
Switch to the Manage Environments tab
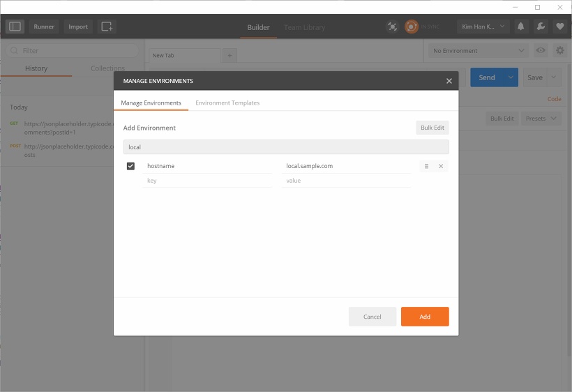click(x=151, y=103)
